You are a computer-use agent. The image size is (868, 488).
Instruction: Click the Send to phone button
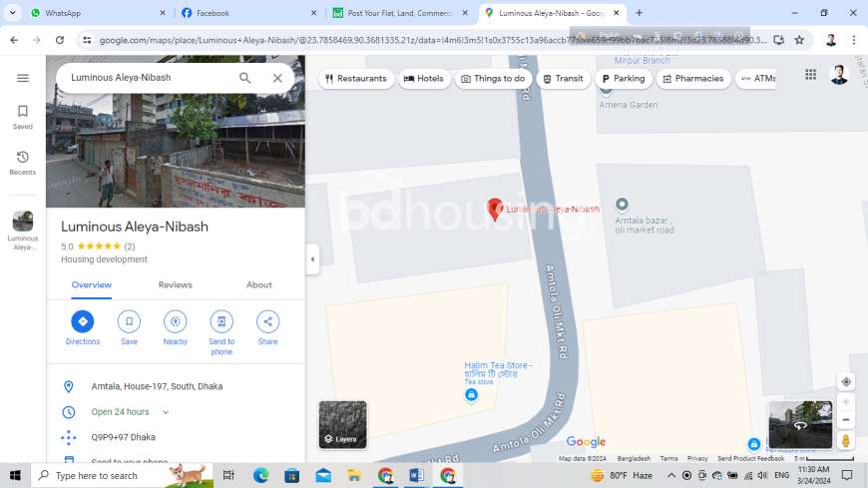tap(221, 333)
